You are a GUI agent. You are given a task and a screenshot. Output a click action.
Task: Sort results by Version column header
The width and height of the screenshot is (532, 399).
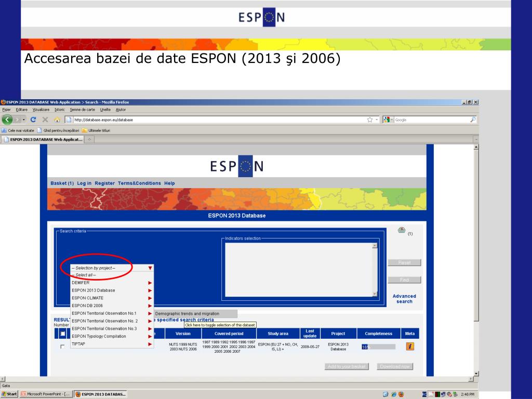tap(183, 334)
